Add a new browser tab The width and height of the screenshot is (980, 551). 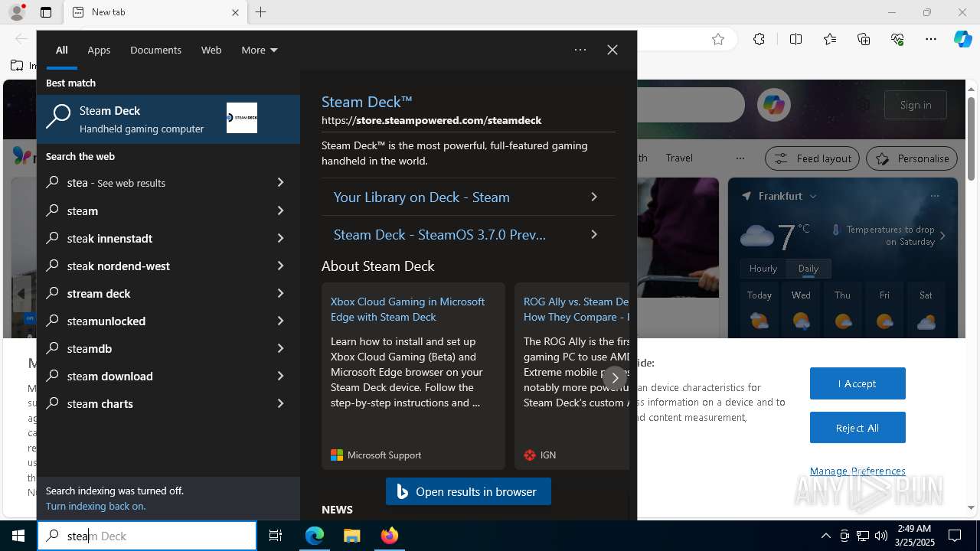coord(261,12)
